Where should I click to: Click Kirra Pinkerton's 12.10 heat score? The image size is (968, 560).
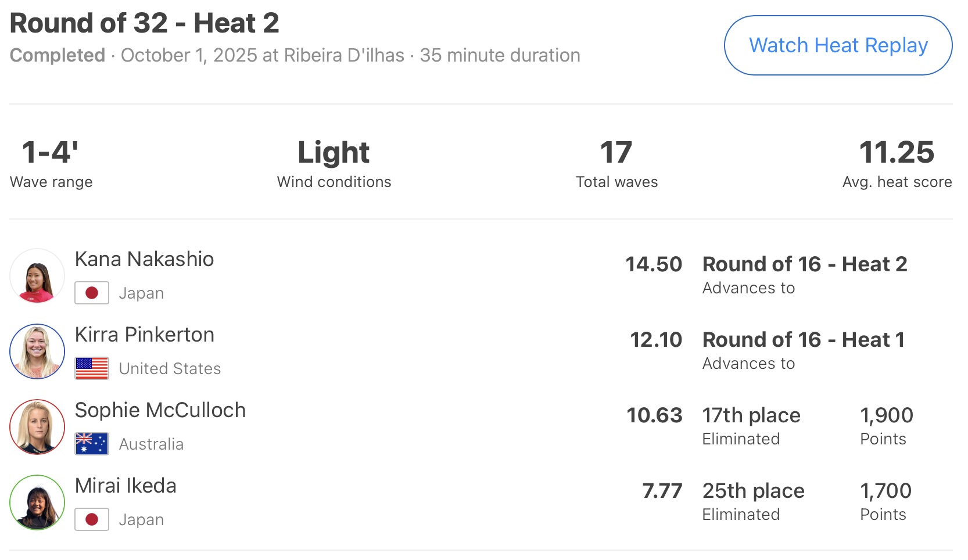(x=656, y=340)
